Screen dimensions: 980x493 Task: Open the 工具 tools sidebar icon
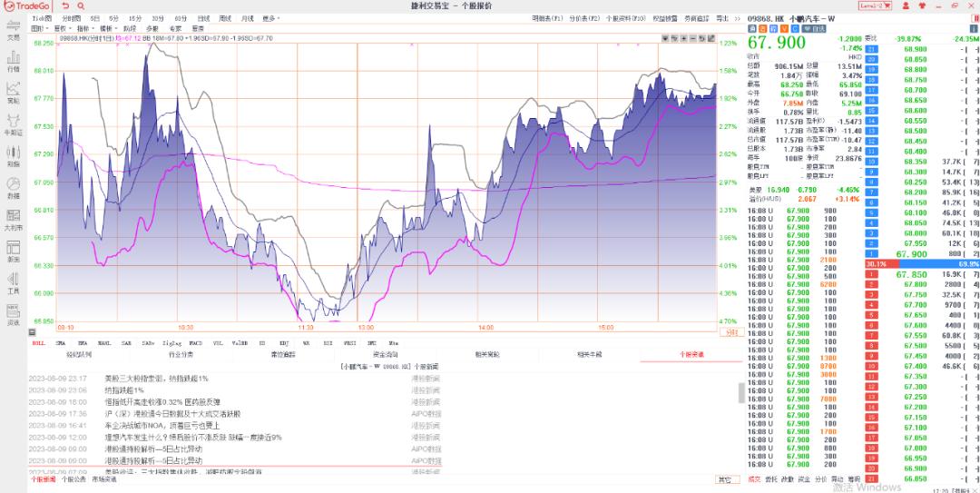13,283
